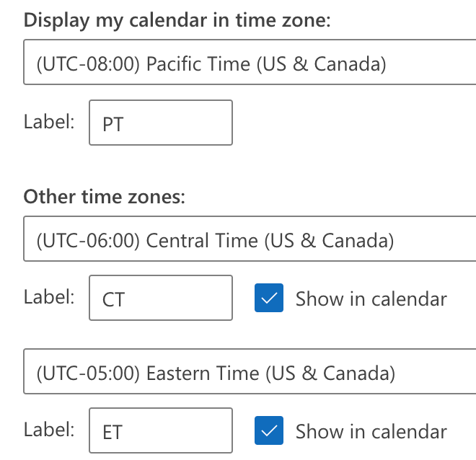The width and height of the screenshot is (476, 460).
Task: Click the "Label:" text next to ET
Action: click(49, 430)
